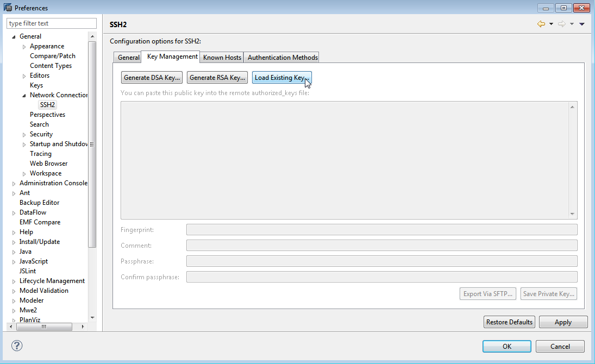Click the tree scroll right arrow
The image size is (595, 364).
pyautogui.click(x=83, y=327)
